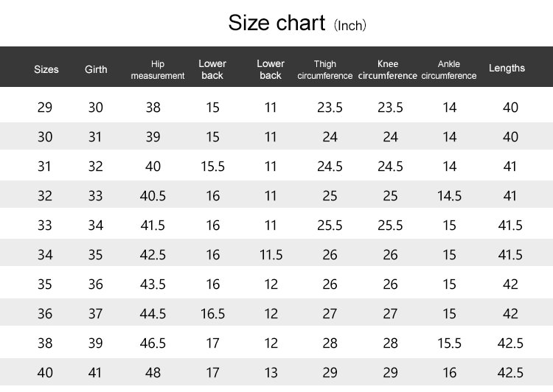Select the length value for size 31
The width and height of the screenshot is (553, 392).
(x=510, y=167)
